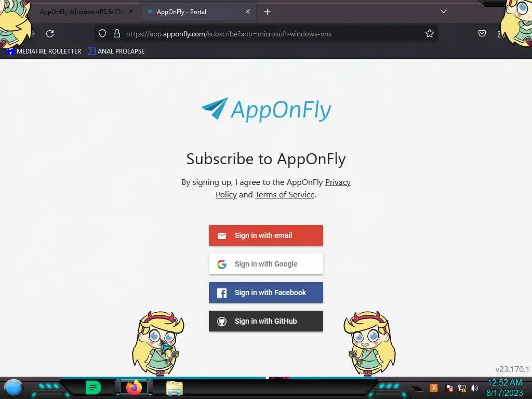Viewport: 532px width, 399px height.
Task: Open the network status tray icon
Action: pyautogui.click(x=462, y=388)
